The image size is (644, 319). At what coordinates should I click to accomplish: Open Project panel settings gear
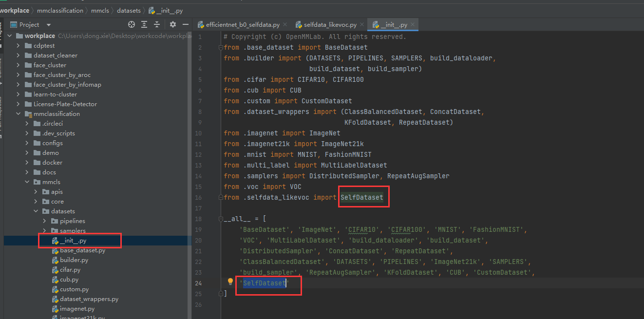click(172, 24)
